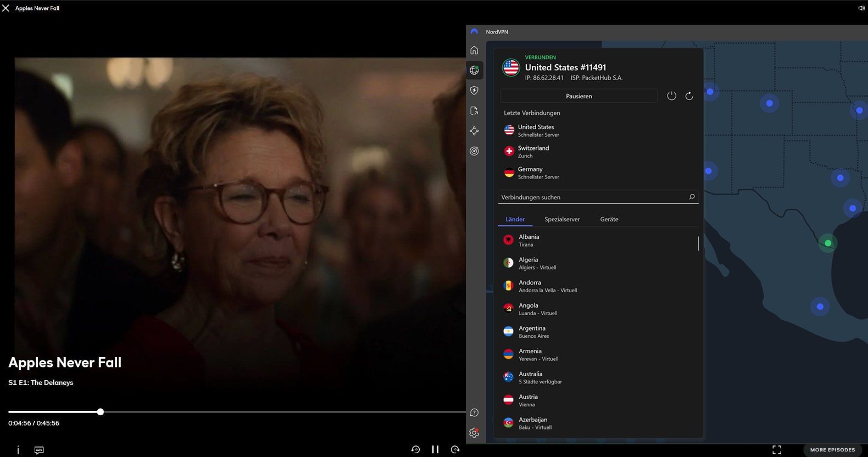Click the country list scrollbar
The width and height of the screenshot is (868, 457).
[698, 243]
